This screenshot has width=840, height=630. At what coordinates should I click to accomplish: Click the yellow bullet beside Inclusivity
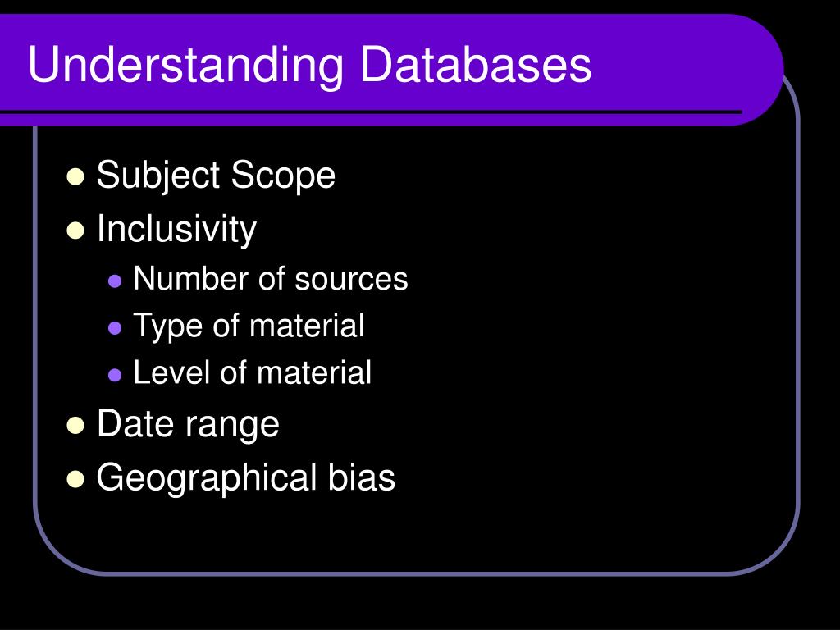[75, 231]
